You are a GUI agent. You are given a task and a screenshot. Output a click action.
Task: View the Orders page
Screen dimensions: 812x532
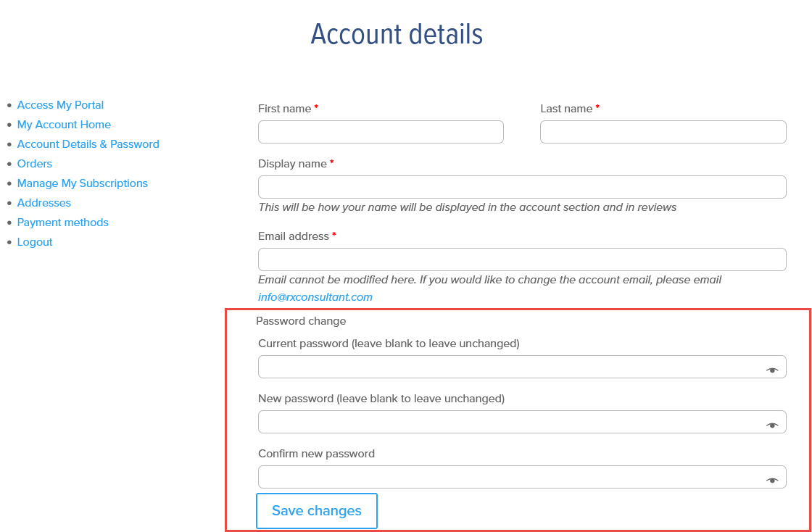point(35,164)
